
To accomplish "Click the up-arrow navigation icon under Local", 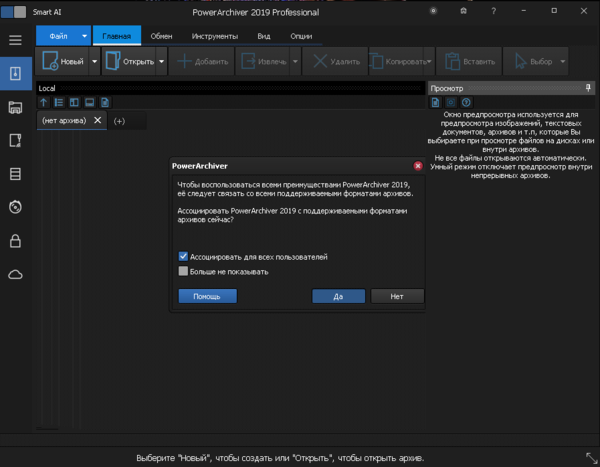I will [x=44, y=102].
